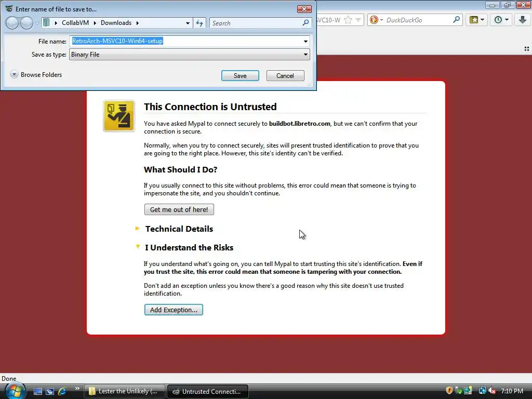Viewport: 532px width, 399px height.
Task: Click the Show Desktop quick launch icon
Action: [x=37, y=391]
